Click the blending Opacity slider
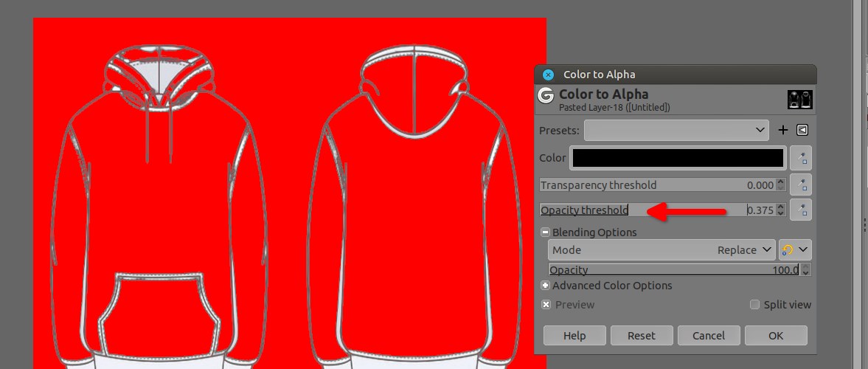 pos(674,270)
